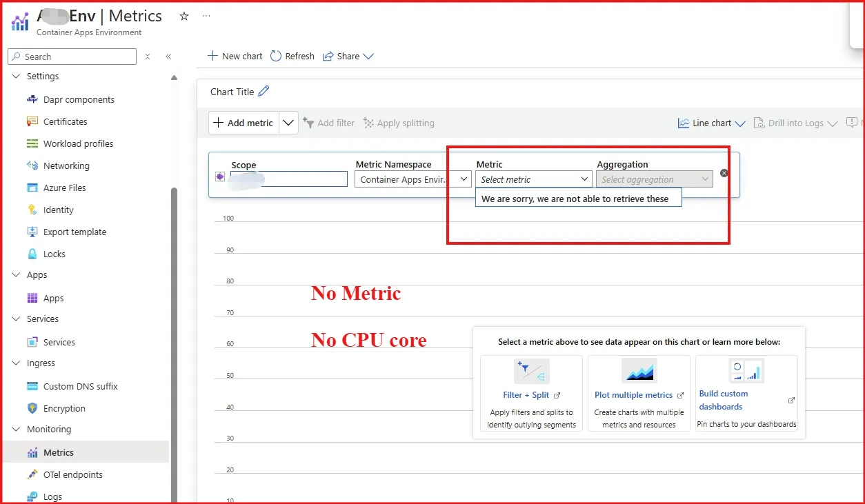Click the Certificates icon

[32, 121]
